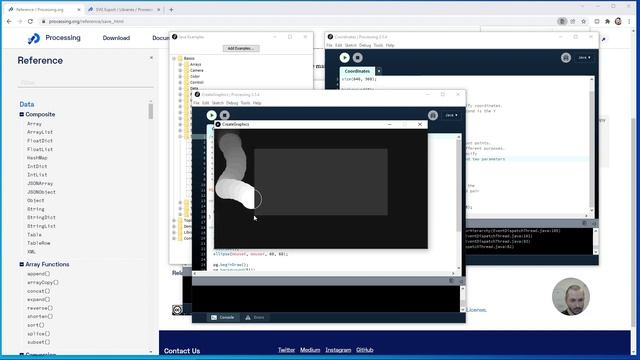Open subset() reference entry
The height and width of the screenshot is (360, 640).
pyautogui.click(x=39, y=342)
